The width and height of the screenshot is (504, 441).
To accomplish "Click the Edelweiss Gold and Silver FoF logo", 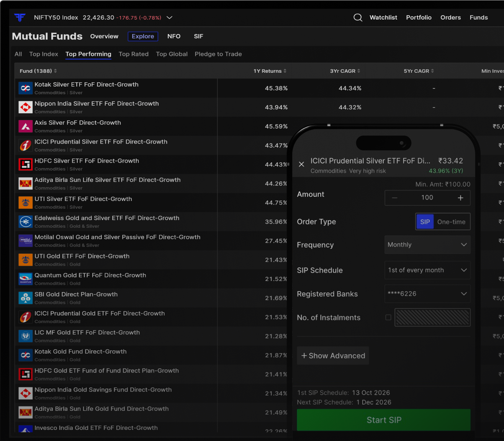I will pos(26,222).
